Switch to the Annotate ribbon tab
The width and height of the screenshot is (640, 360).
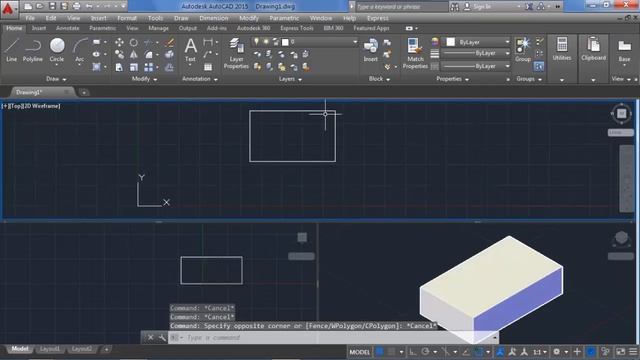point(67,28)
